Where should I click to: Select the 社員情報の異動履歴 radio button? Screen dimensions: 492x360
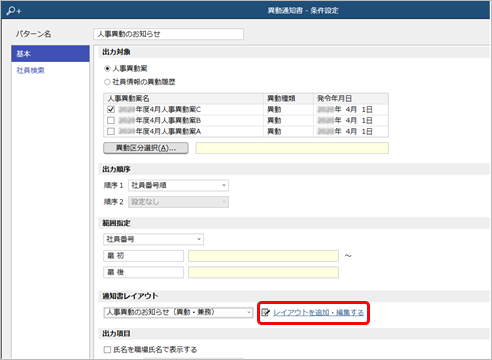click(x=107, y=82)
